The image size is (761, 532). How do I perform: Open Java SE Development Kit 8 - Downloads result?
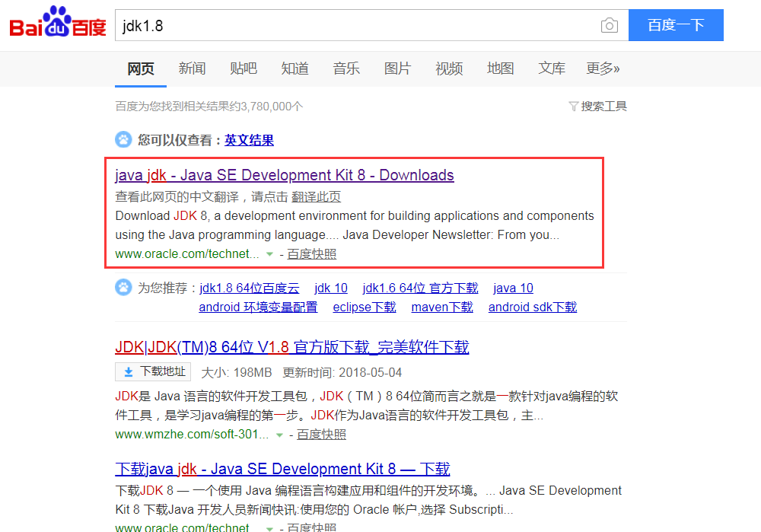click(x=285, y=175)
